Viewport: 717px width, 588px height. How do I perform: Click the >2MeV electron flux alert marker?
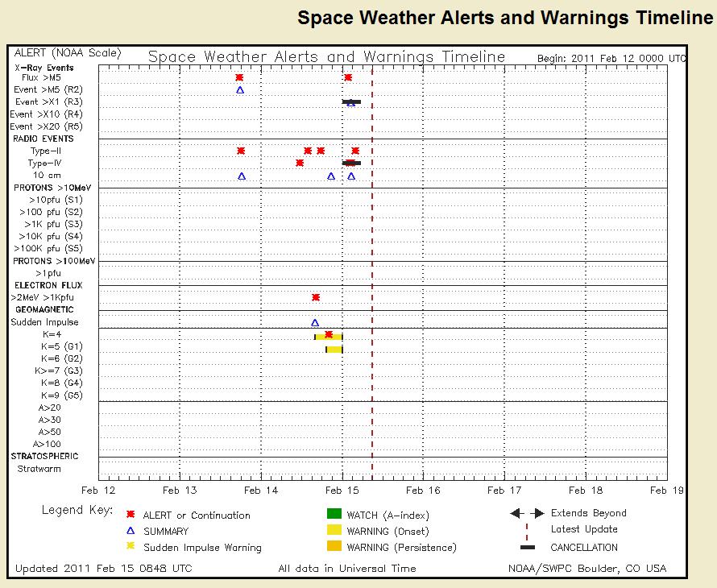[x=316, y=298]
